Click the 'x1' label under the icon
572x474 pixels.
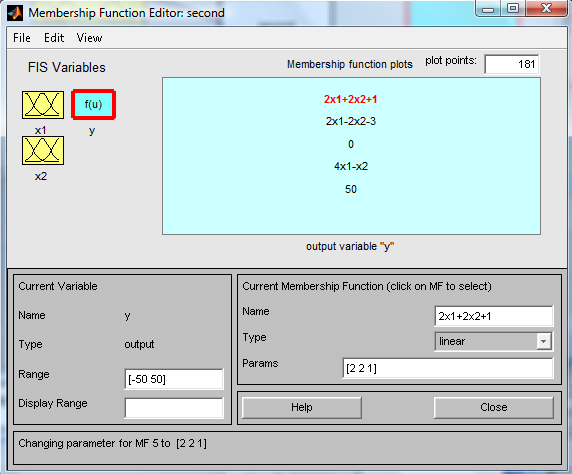click(41, 130)
